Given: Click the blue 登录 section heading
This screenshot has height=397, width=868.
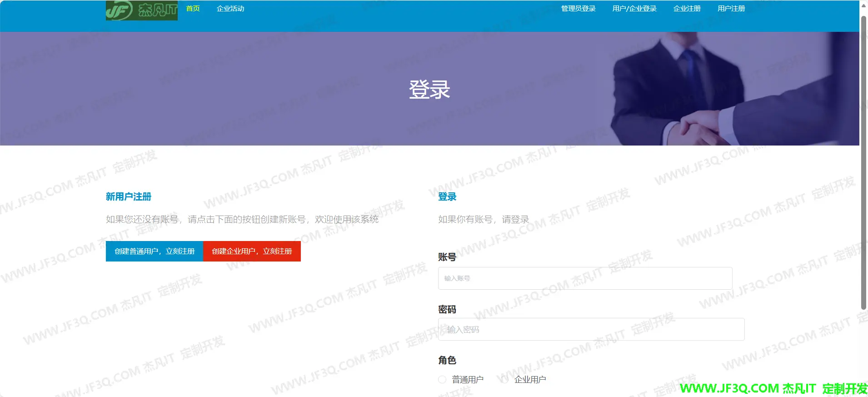Looking at the screenshot, I should tap(447, 196).
